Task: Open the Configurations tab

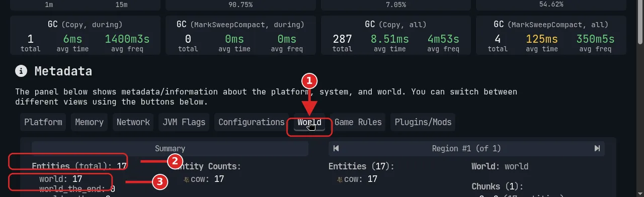Action: pos(251,122)
